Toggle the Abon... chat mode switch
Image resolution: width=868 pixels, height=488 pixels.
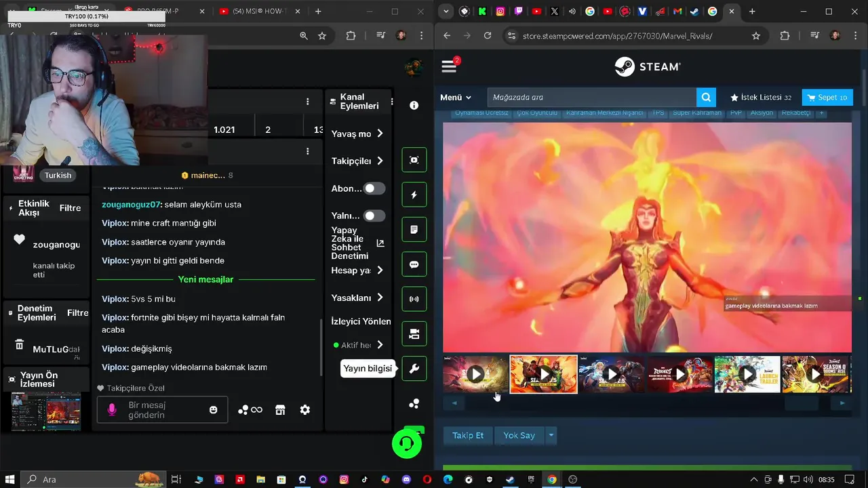point(374,188)
